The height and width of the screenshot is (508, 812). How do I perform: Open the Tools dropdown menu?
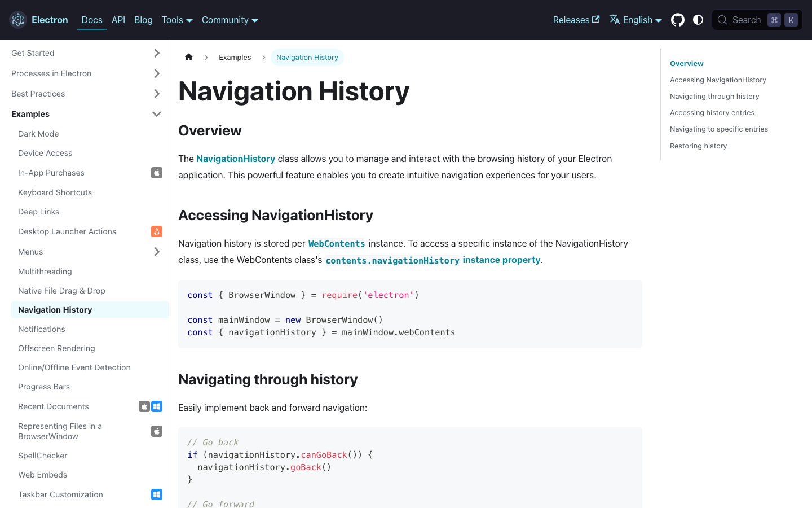[177, 20]
